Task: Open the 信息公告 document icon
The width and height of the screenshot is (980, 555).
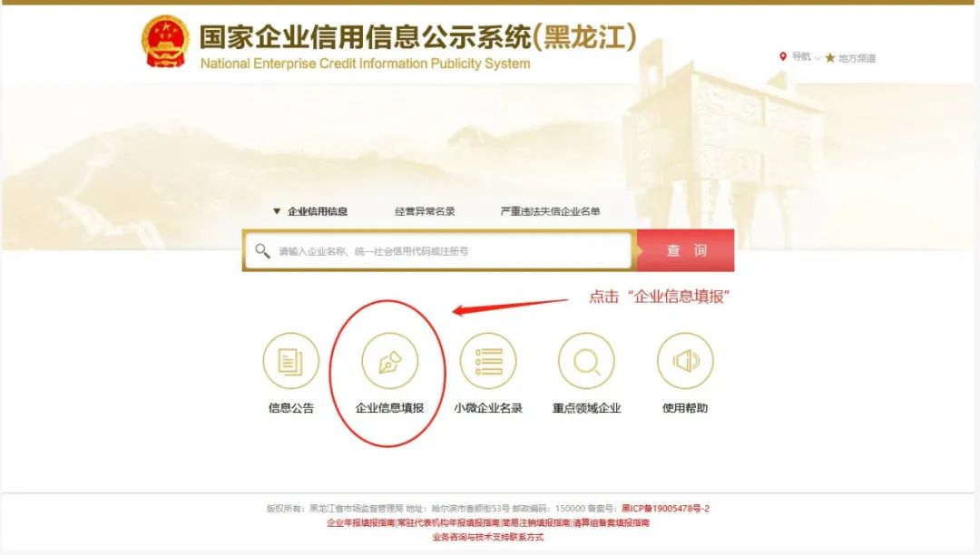Action: [290, 361]
